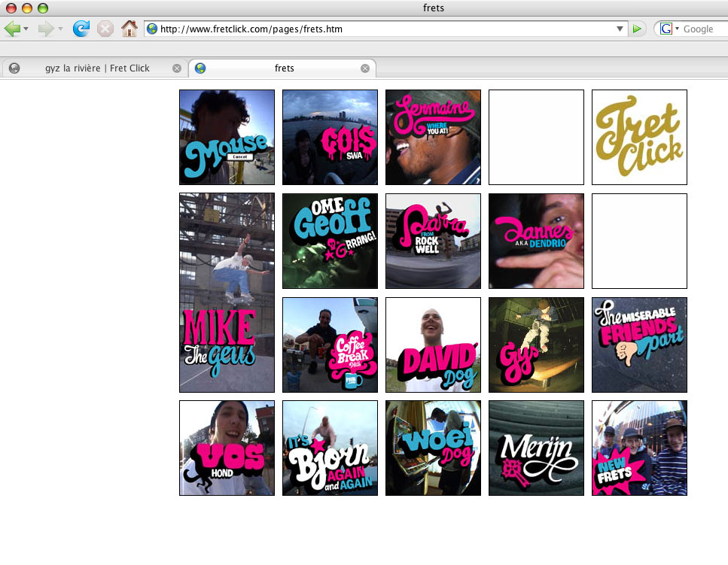Click the gold Fret Click logo
Viewport: 728px width, 565px height.
(x=639, y=137)
